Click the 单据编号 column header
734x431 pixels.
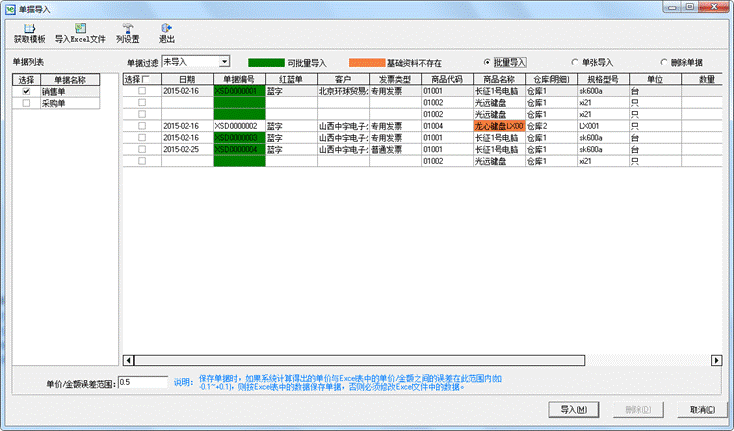[x=240, y=79]
